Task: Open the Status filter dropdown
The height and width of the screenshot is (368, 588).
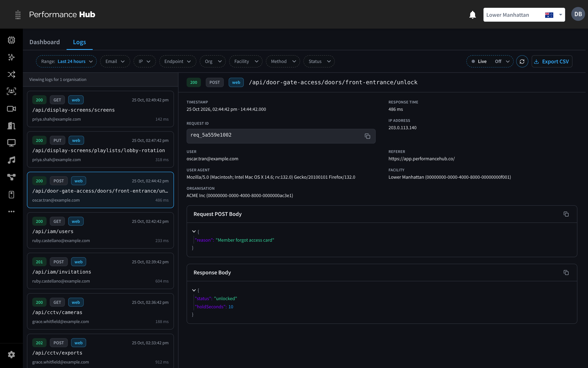Action: coord(319,61)
